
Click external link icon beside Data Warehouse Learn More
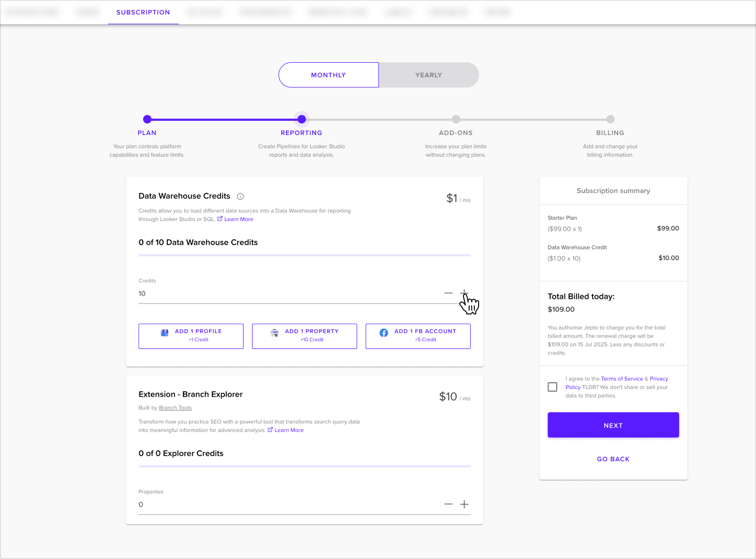(x=220, y=219)
